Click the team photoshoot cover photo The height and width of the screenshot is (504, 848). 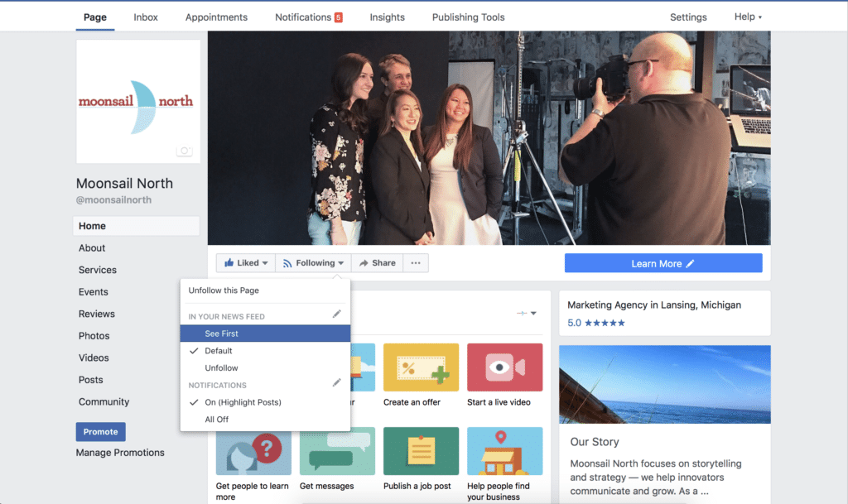pos(489,137)
